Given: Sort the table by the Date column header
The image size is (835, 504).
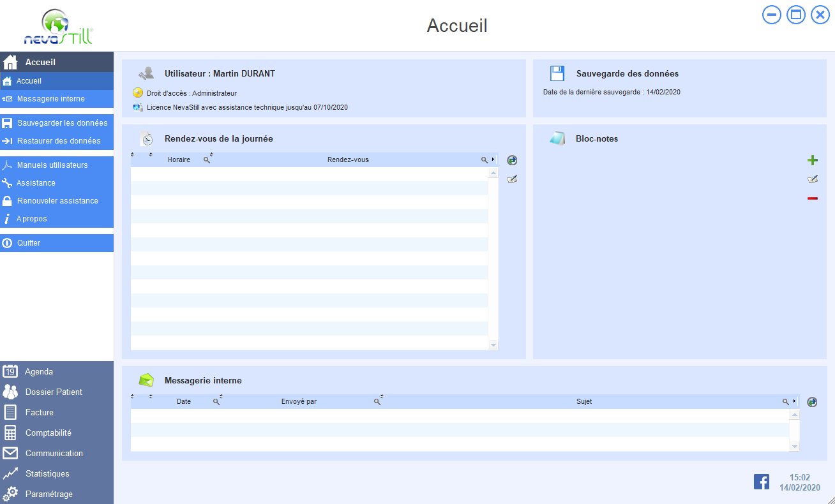Looking at the screenshot, I should tap(184, 402).
